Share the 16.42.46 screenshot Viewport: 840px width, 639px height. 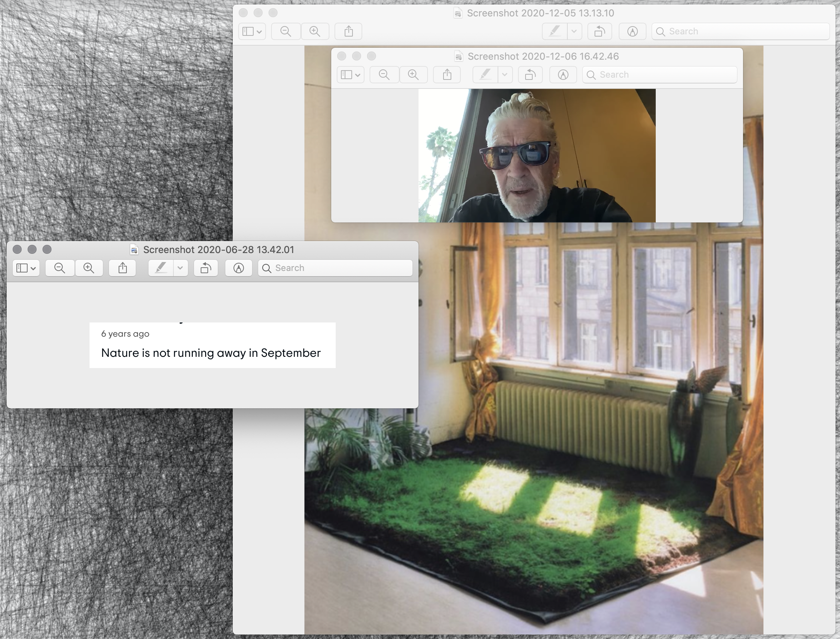[447, 75]
